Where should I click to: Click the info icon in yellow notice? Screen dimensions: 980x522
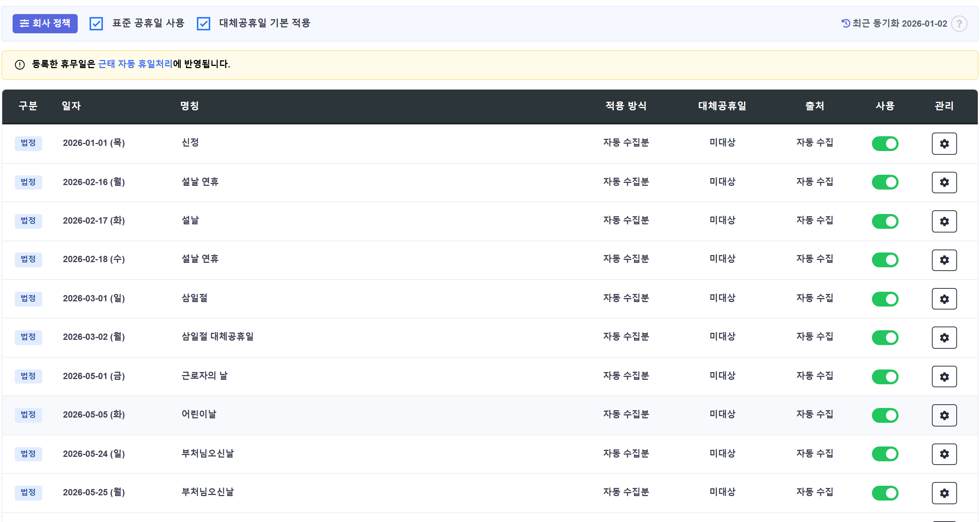[x=20, y=64]
